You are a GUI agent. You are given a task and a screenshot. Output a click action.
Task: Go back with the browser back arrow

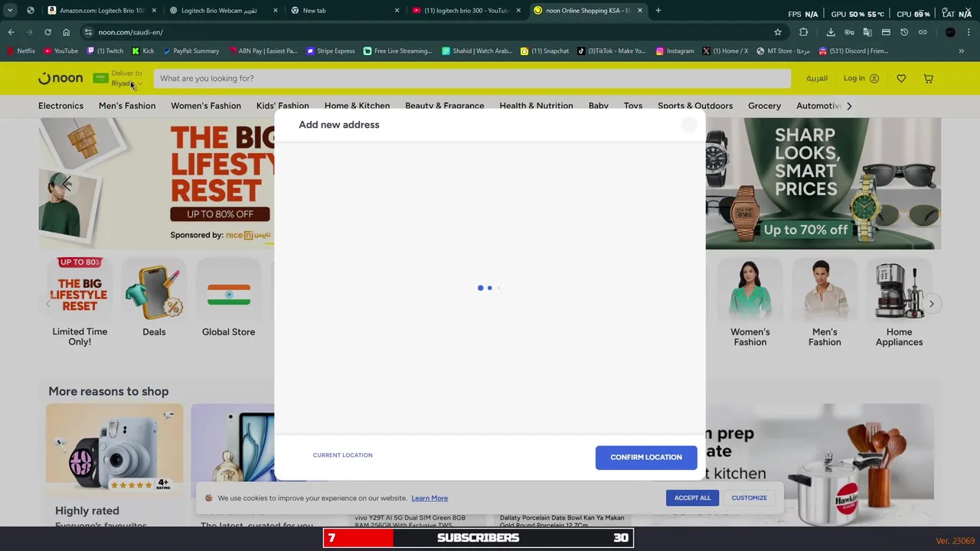pyautogui.click(x=11, y=32)
